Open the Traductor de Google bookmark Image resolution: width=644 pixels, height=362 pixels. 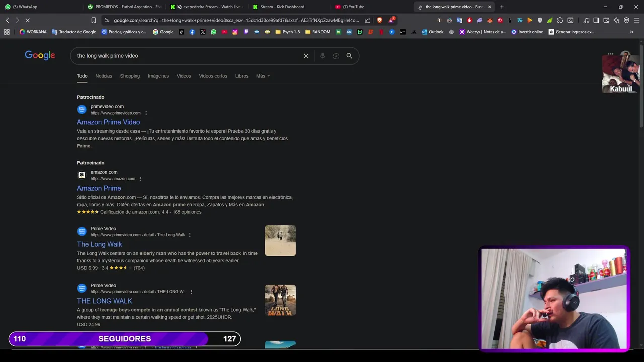coord(73,32)
